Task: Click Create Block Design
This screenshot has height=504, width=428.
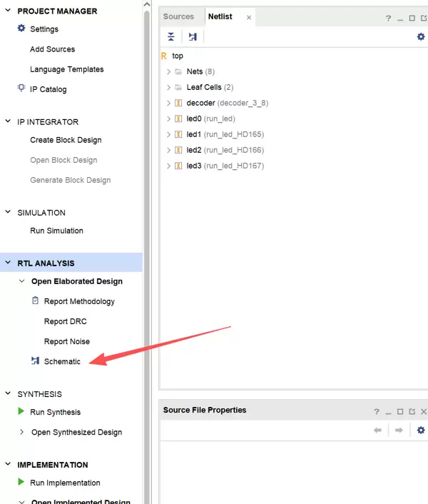Action: 66,140
